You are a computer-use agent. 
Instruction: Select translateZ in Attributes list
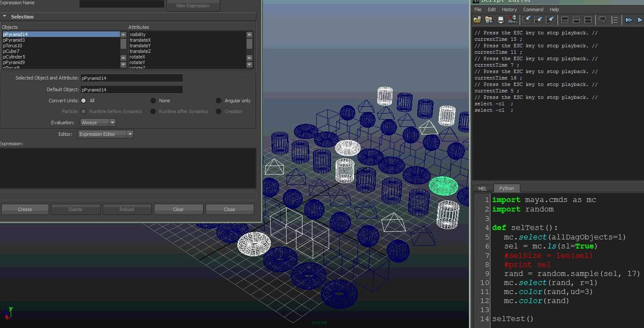[187, 51]
